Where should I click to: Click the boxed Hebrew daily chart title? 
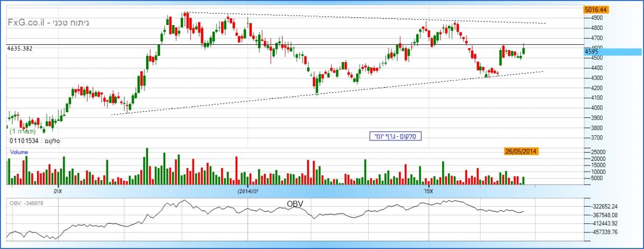393,136
